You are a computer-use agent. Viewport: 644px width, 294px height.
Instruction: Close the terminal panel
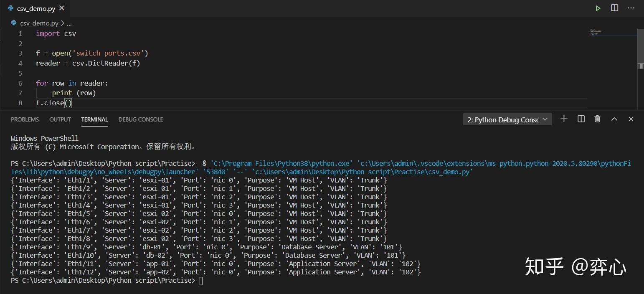pyautogui.click(x=631, y=119)
